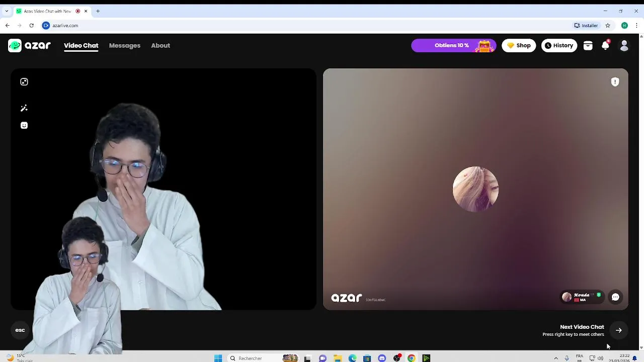
Task: Toggle picture-in-picture on own video
Action: (x=24, y=82)
